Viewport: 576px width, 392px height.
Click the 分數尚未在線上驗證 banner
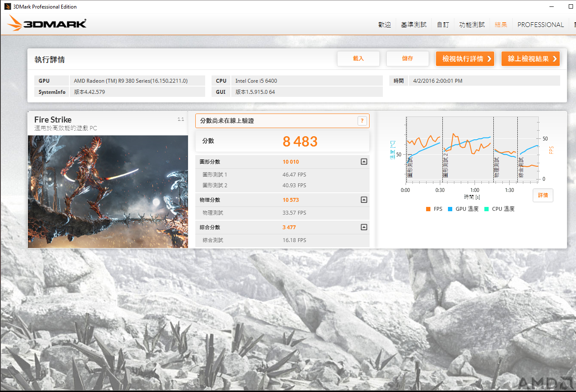click(x=282, y=121)
